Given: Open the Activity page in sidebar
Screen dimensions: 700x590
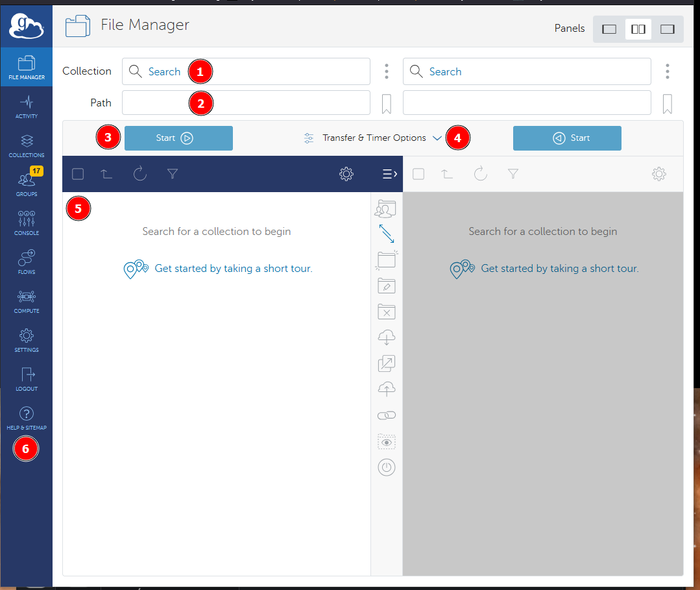Looking at the screenshot, I should coord(27,107).
